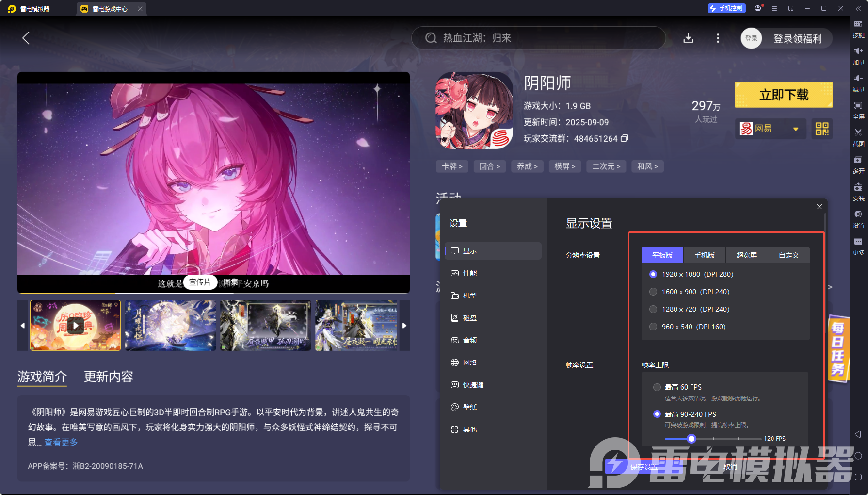Switch to 手机版 resolution tab
The image size is (868, 495).
[704, 255]
